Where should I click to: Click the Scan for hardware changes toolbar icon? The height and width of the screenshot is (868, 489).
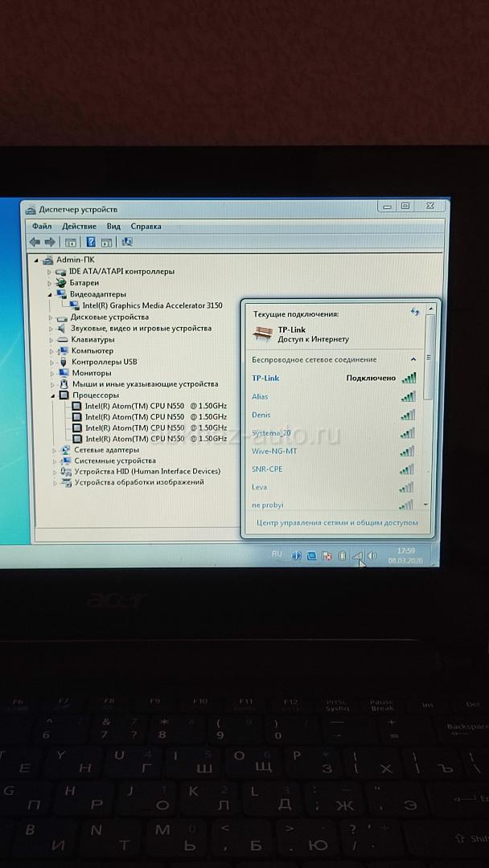(126, 242)
